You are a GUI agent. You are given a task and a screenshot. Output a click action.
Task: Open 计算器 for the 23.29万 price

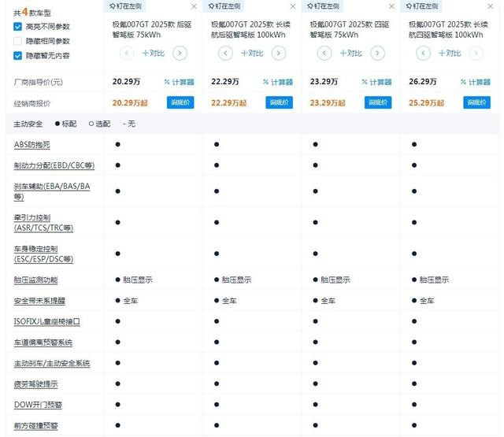point(376,82)
